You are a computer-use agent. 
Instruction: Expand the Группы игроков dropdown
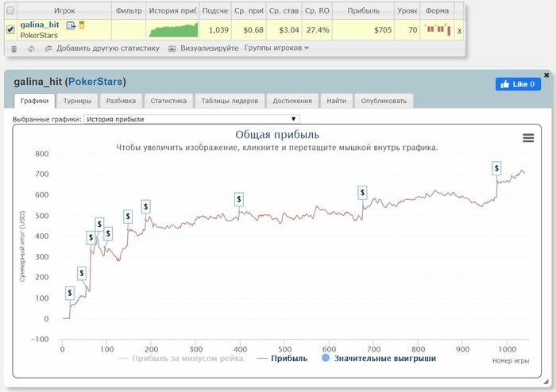276,48
